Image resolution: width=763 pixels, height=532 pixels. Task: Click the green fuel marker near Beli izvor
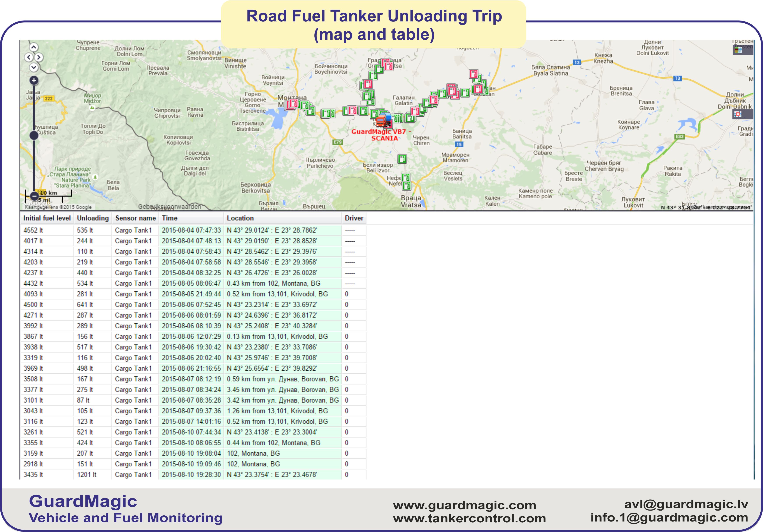tap(402, 159)
